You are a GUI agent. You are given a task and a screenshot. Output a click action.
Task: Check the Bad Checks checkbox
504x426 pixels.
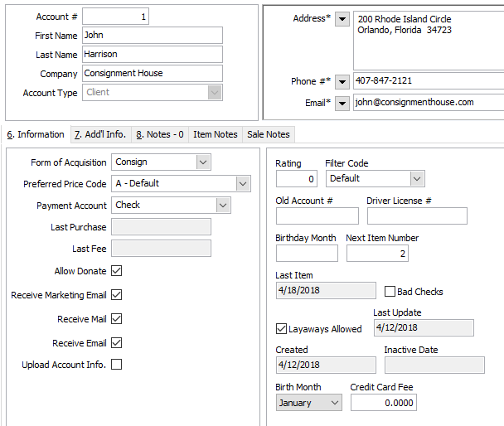(390, 292)
